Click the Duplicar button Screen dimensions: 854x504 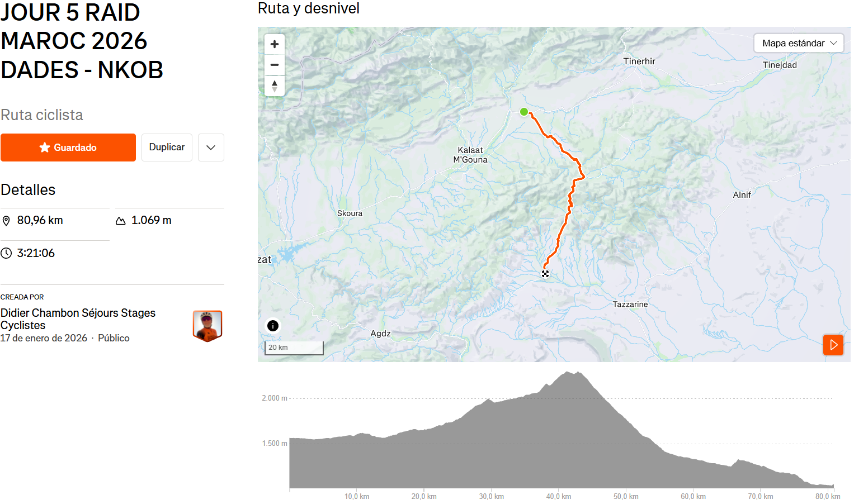pos(167,148)
